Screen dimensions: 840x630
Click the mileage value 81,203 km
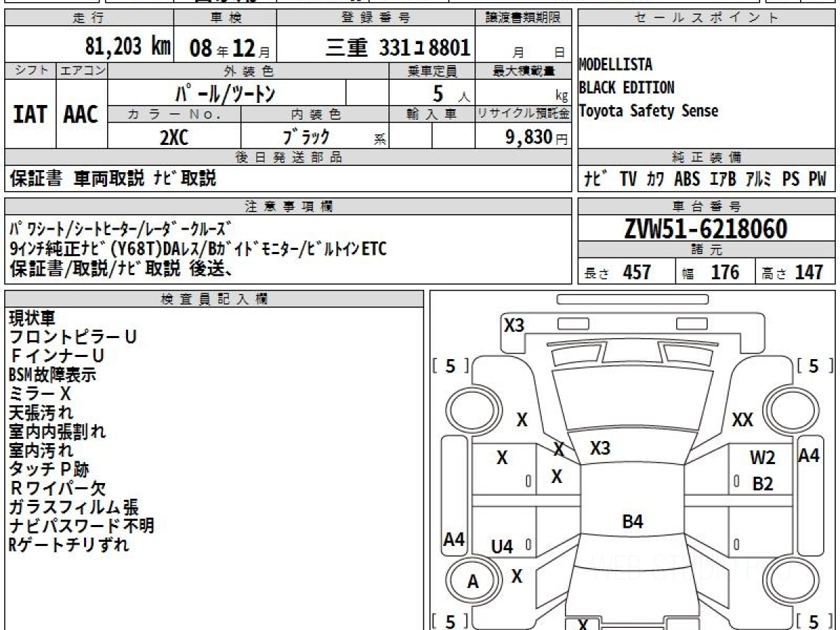[127, 47]
